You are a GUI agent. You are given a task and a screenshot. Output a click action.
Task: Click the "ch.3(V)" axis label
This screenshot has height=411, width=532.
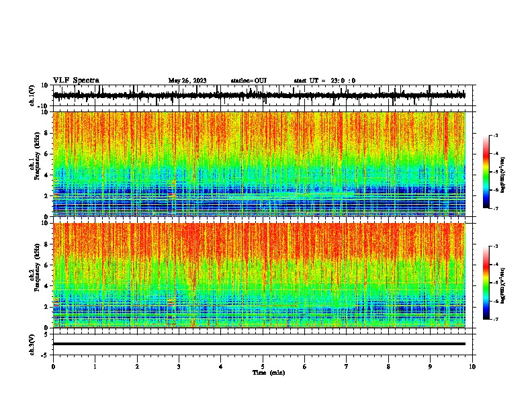(x=32, y=345)
